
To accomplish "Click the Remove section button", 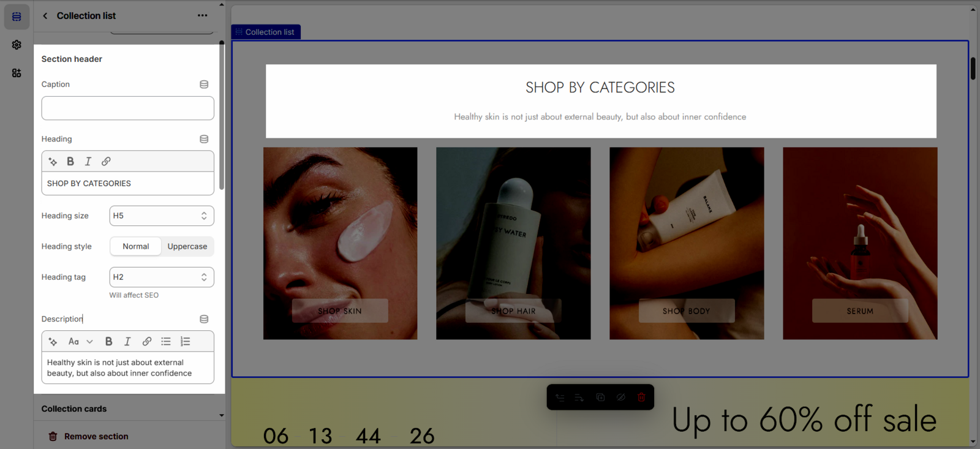I will [x=88, y=436].
